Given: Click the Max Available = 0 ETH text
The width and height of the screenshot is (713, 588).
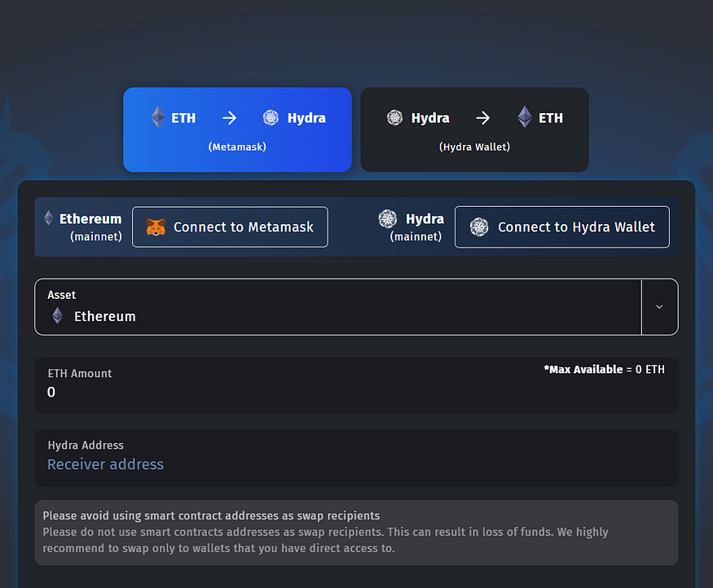Looking at the screenshot, I should point(605,370).
